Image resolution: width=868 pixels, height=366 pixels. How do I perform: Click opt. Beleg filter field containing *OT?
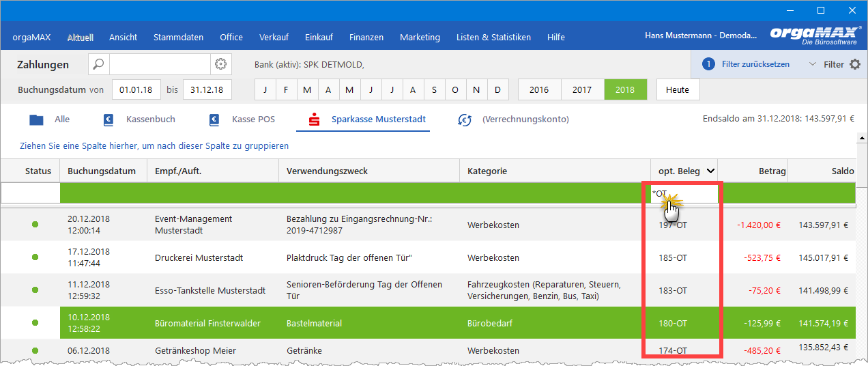[x=684, y=193]
